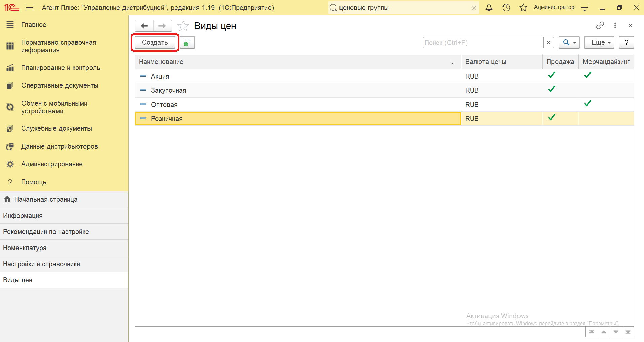644x342 pixels.
Task: Click the question mark help button
Action: [x=626, y=43]
